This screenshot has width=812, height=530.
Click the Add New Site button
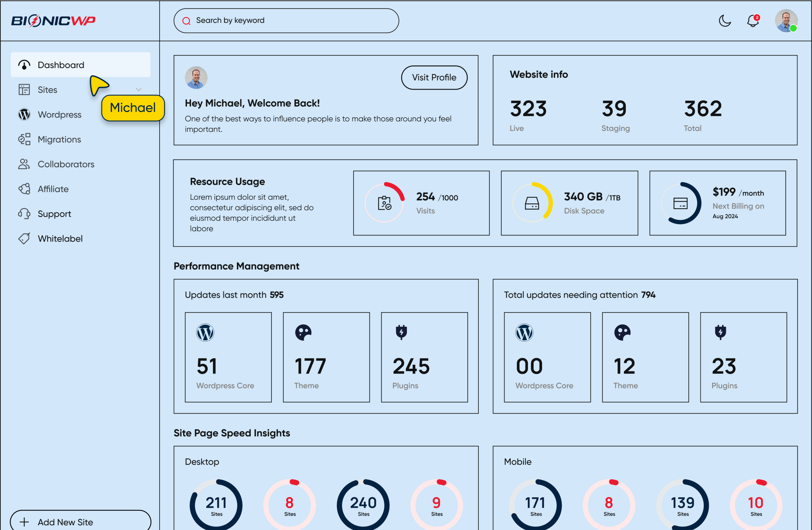pyautogui.click(x=81, y=521)
